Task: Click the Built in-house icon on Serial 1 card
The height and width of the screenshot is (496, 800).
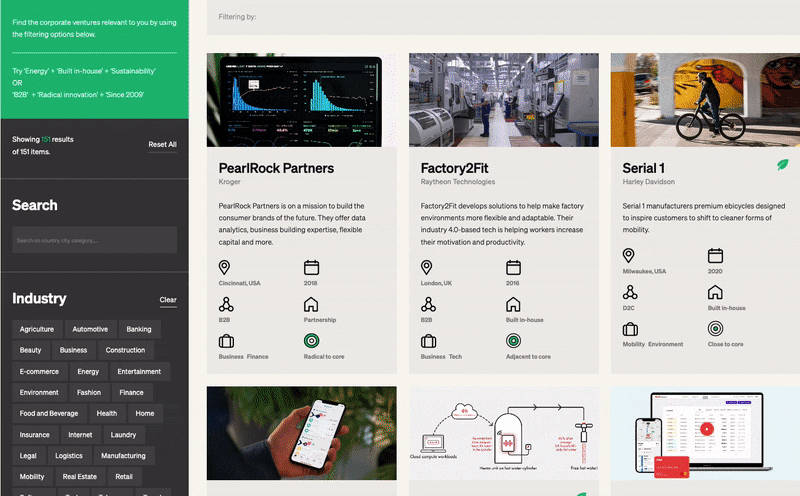Action: point(715,292)
